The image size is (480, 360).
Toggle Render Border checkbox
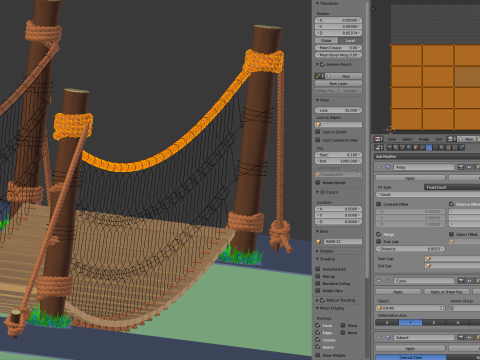click(x=318, y=182)
